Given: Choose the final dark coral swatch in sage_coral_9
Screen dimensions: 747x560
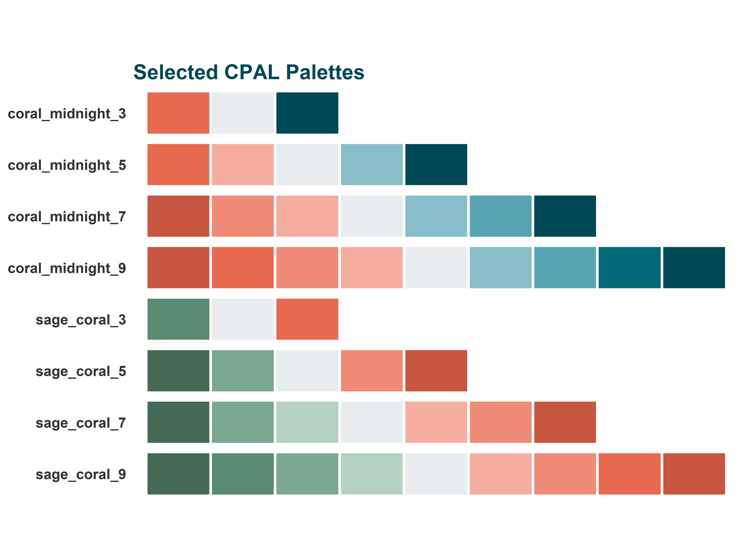Looking at the screenshot, I should click(694, 474).
